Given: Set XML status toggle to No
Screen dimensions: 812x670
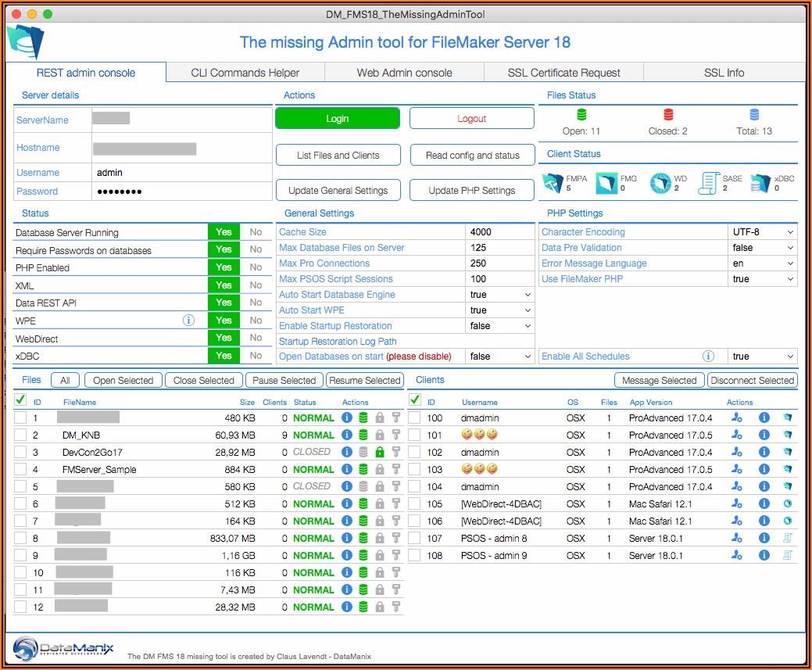Looking at the screenshot, I should (x=256, y=285).
